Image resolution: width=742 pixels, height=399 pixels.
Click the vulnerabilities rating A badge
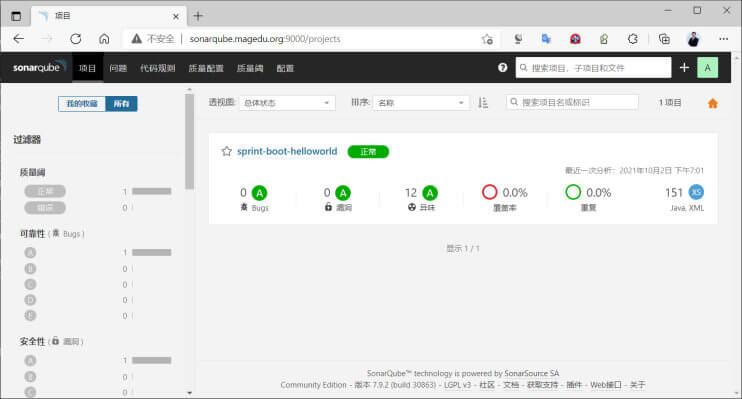point(343,193)
